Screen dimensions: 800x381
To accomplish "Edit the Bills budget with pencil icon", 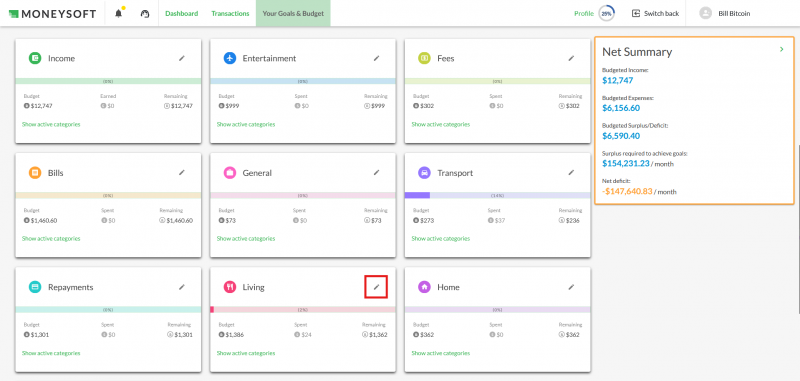I will [x=182, y=172].
